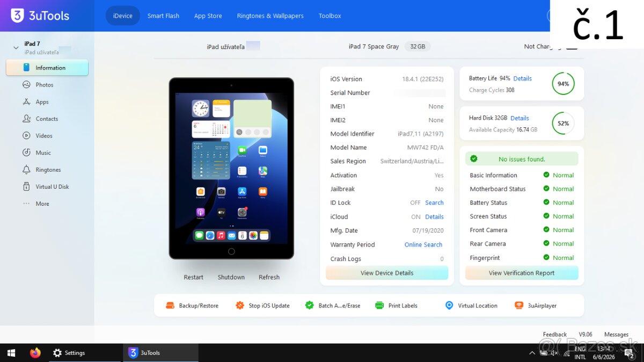The width and height of the screenshot is (644, 362).
Task: Click the iOS Version 18.4.1 (22E252) value
Action: tap(423, 79)
